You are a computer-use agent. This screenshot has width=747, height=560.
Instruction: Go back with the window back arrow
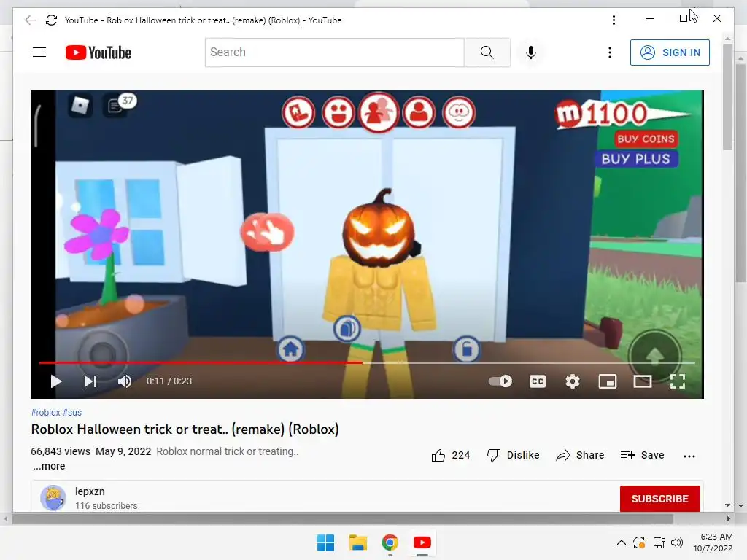pos(30,20)
